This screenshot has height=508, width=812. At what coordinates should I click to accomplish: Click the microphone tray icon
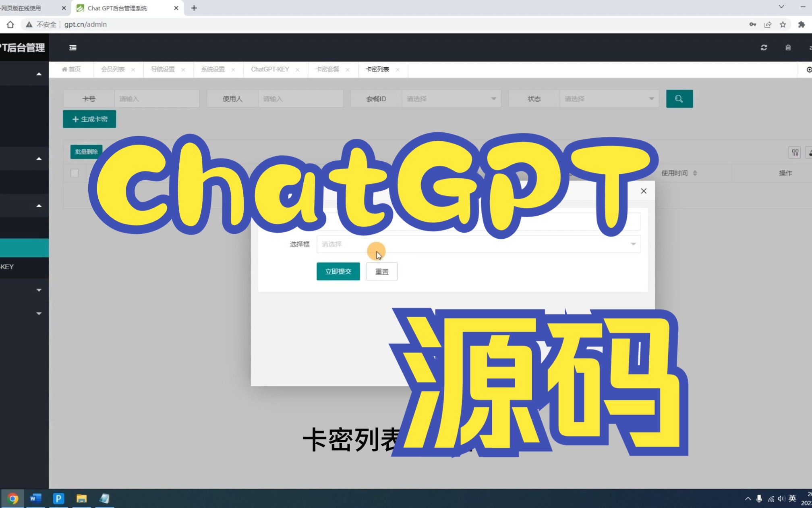tap(759, 499)
